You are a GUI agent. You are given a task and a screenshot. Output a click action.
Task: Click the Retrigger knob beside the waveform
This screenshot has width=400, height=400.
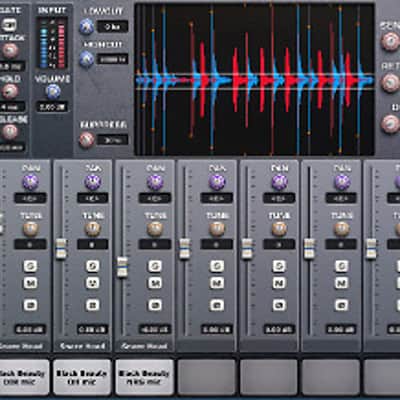click(390, 83)
